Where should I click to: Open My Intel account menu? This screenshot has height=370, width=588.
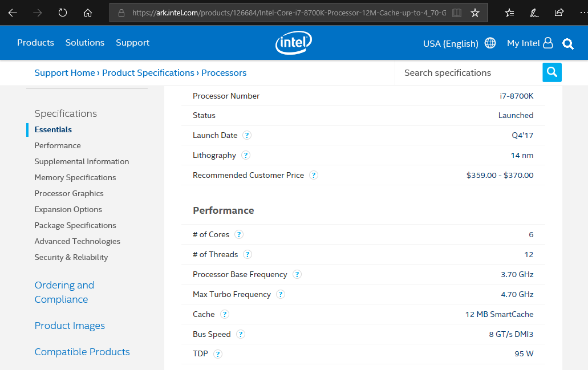click(530, 43)
